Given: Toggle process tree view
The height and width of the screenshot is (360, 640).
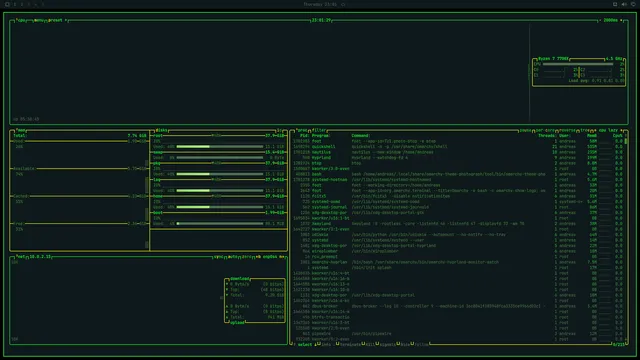Looking at the screenshot, I should coord(585,130).
